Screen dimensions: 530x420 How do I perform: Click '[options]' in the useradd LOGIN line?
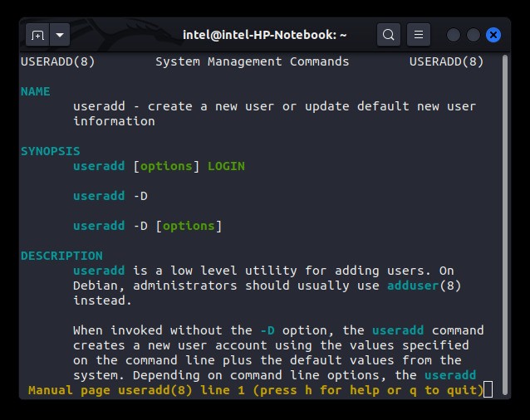166,166
